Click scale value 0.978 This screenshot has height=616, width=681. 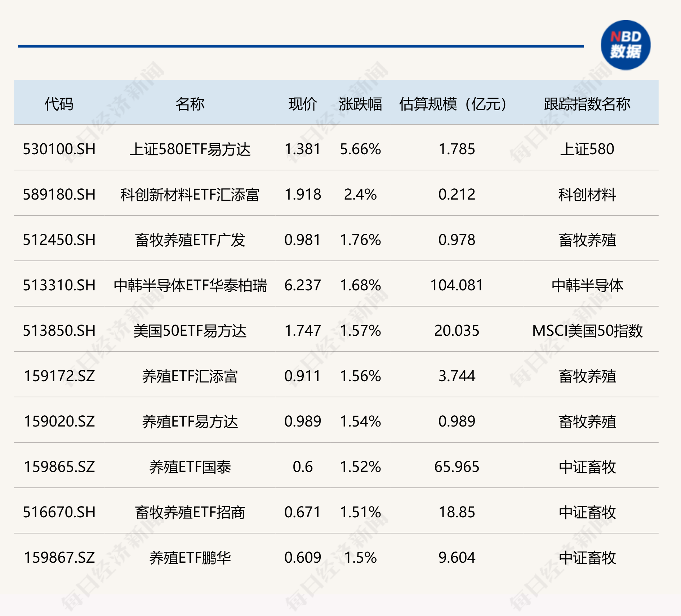(457, 240)
